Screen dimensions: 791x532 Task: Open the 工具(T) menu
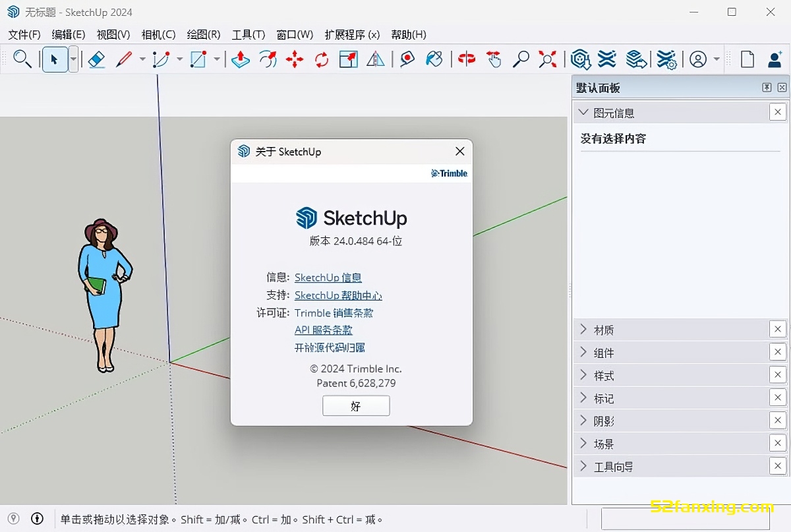click(x=249, y=34)
